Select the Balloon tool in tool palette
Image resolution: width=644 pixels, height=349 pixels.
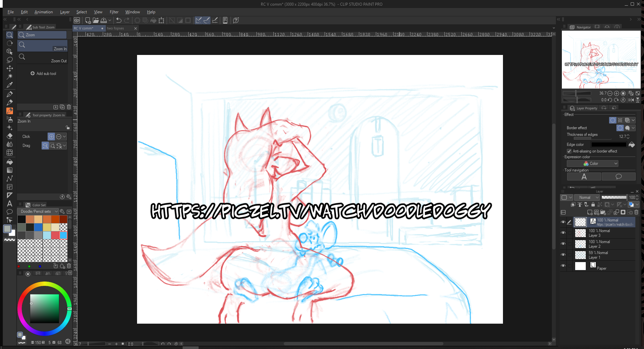tap(10, 212)
